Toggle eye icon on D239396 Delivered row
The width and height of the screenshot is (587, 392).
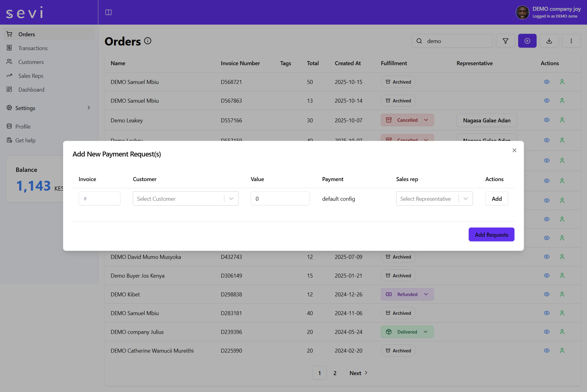coord(546,332)
